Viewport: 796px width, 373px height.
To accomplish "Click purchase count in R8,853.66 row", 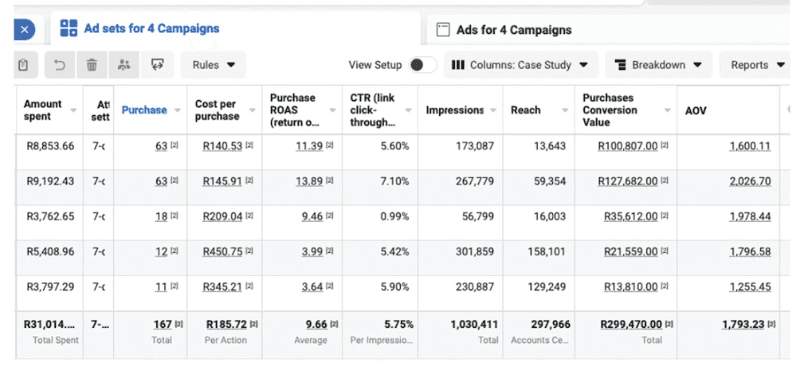I will [x=161, y=146].
